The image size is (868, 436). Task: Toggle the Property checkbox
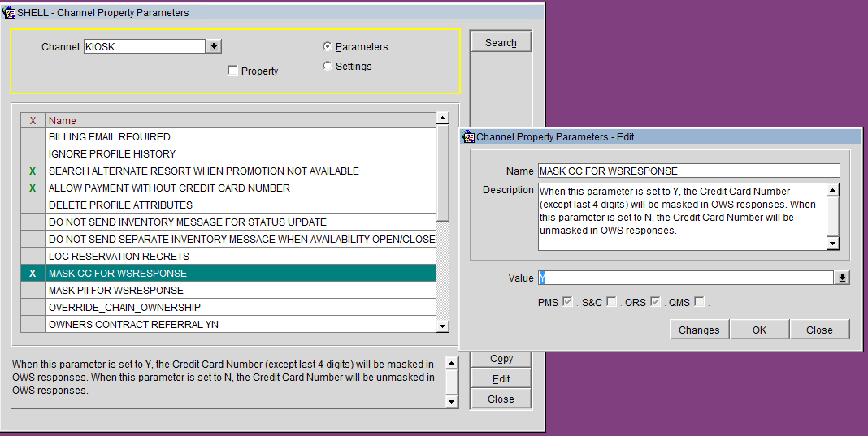click(x=233, y=71)
